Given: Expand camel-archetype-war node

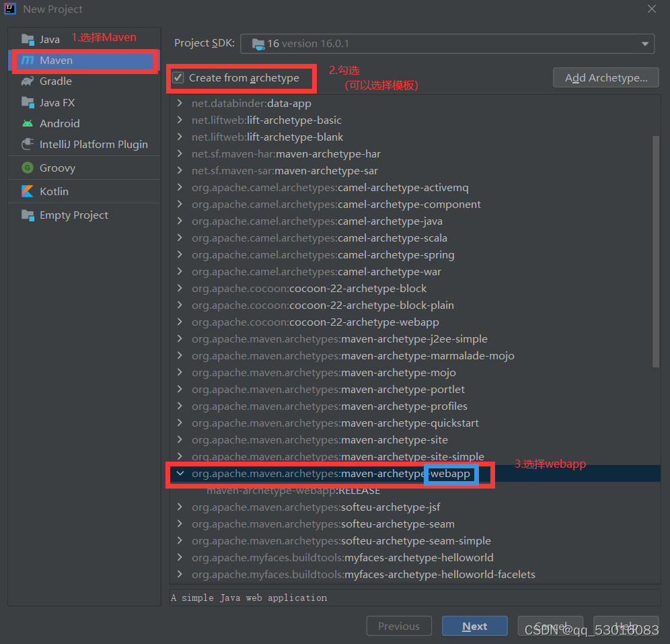Looking at the screenshot, I should click(x=180, y=271).
